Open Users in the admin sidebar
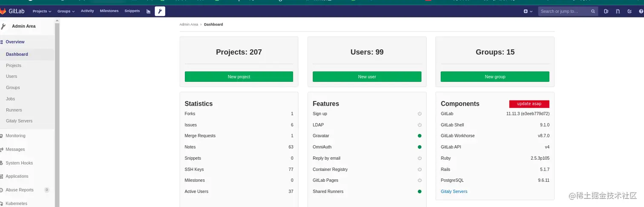The width and height of the screenshot is (644, 207). coord(11,77)
